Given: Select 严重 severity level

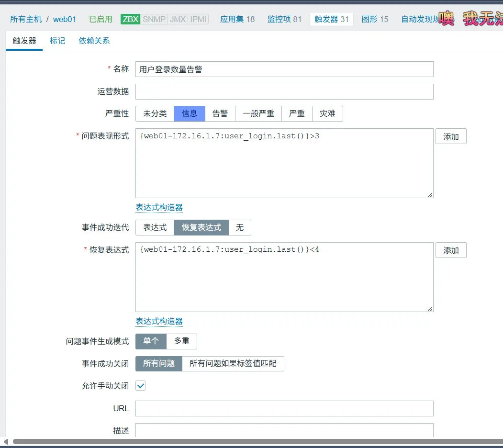Looking at the screenshot, I should [297, 113].
